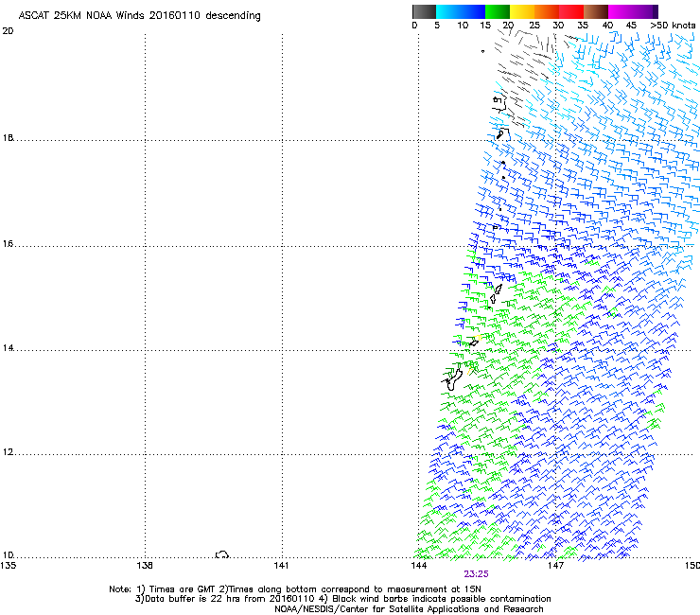Select the red 30-35 knot color bar segment
Viewport: 700px width, 615px height.
tap(571, 11)
